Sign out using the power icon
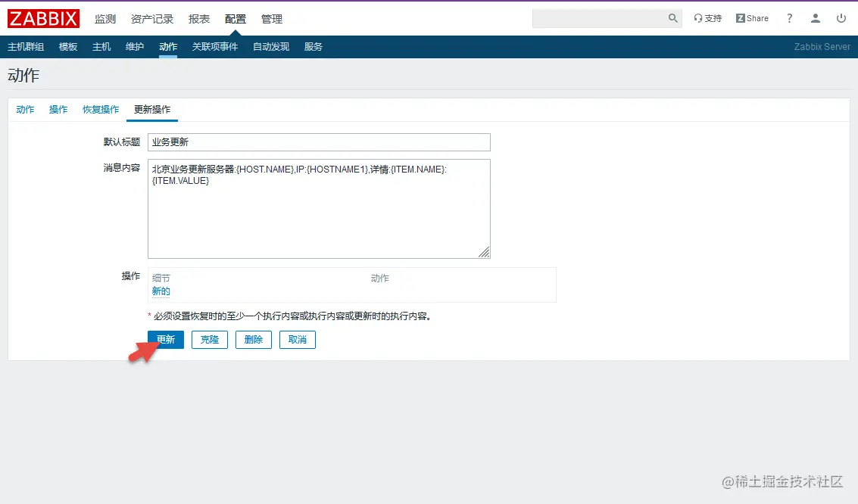858x504 pixels. 841,17
